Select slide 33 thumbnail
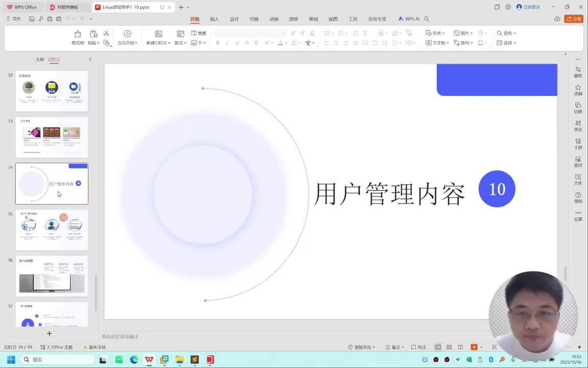Image resolution: width=588 pixels, height=368 pixels. tap(52, 137)
